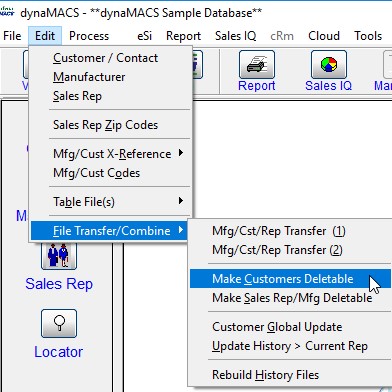Open the Tools menu
The height and width of the screenshot is (392, 392).
(x=368, y=36)
